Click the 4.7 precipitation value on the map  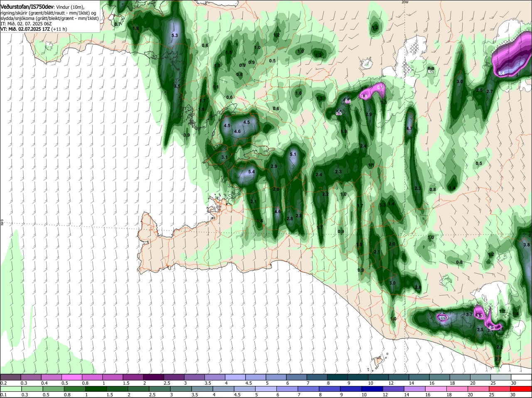tap(409, 129)
